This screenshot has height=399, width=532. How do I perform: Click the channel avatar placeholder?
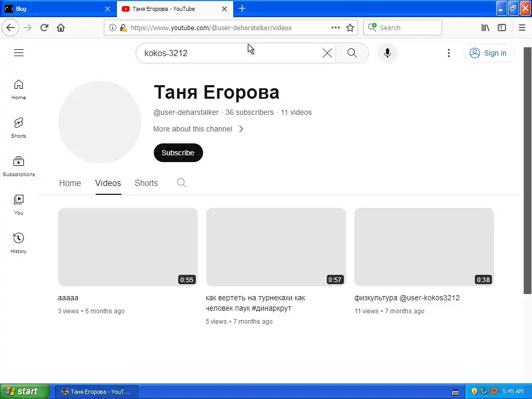coord(100,122)
